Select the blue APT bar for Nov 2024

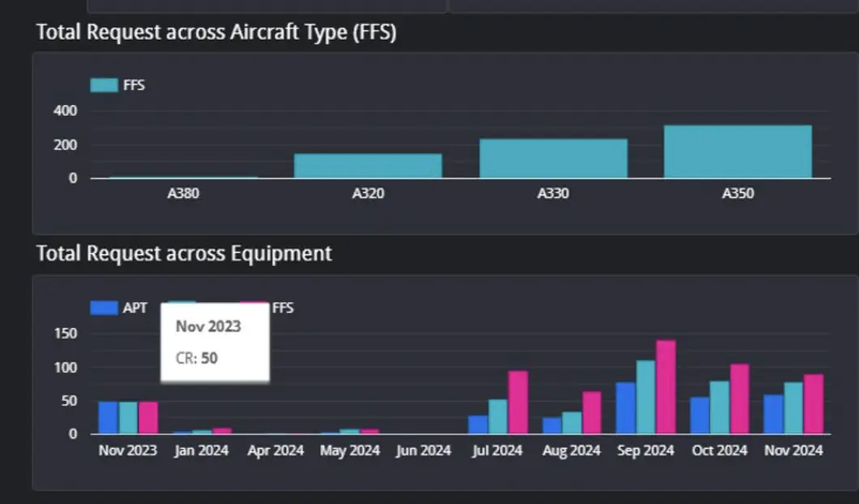(774, 414)
